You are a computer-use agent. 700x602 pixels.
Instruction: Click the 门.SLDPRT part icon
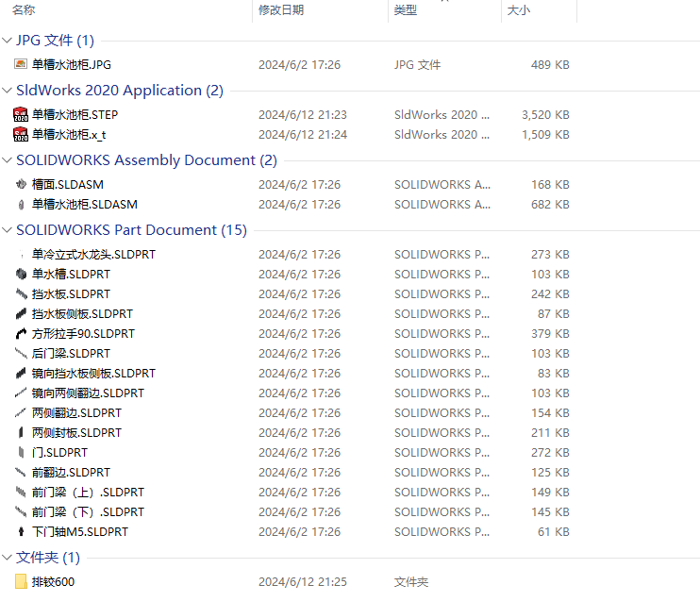coord(21,452)
